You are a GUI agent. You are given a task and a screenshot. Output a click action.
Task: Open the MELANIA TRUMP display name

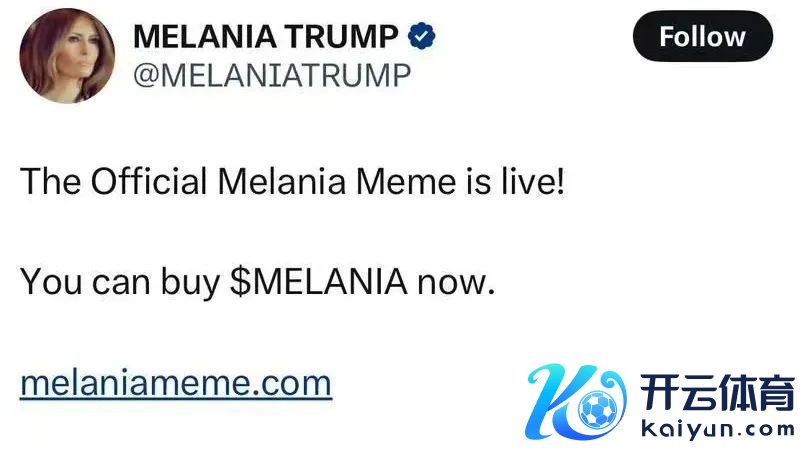coord(266,37)
